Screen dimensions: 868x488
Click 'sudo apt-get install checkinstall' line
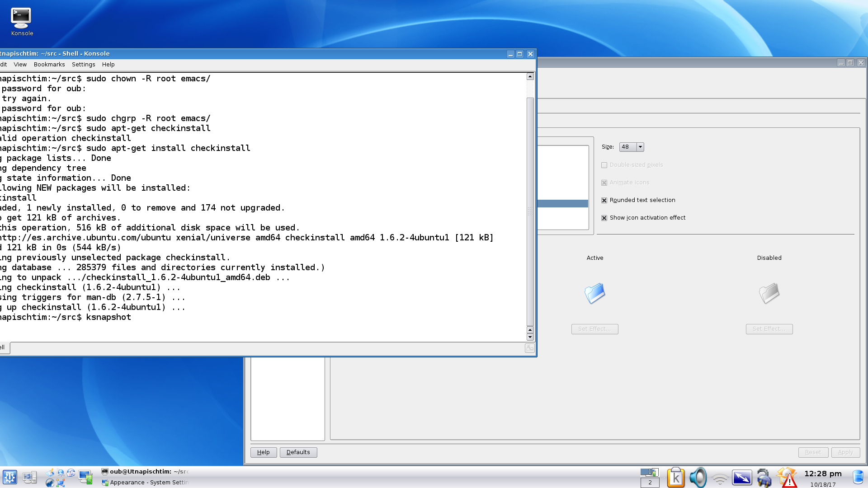[168, 148]
